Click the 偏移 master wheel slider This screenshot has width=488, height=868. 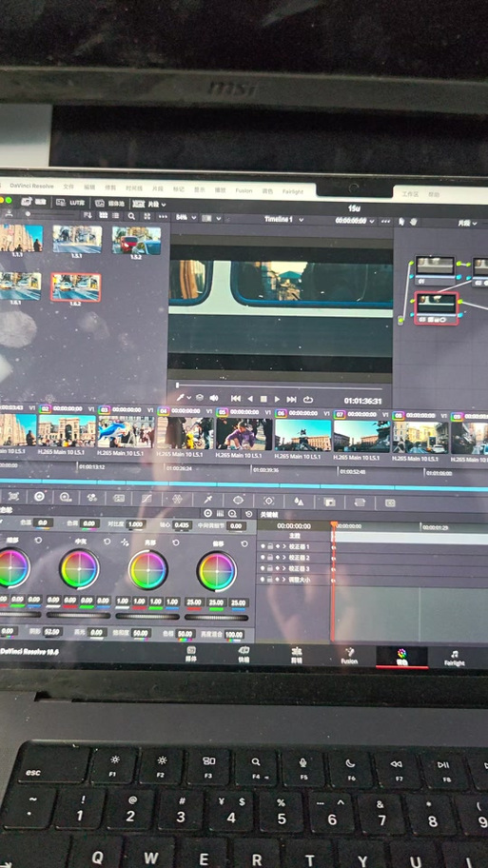(x=216, y=617)
